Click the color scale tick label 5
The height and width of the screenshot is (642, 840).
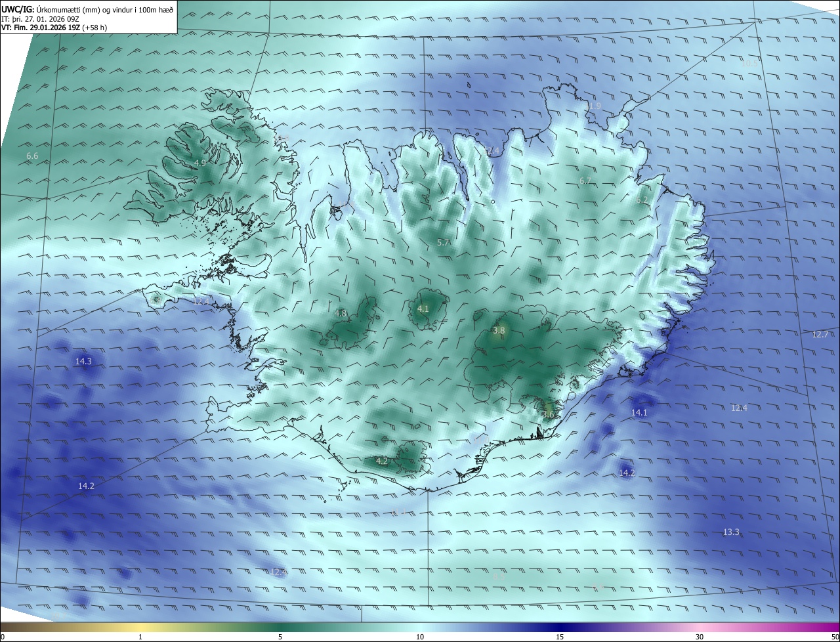(280, 637)
